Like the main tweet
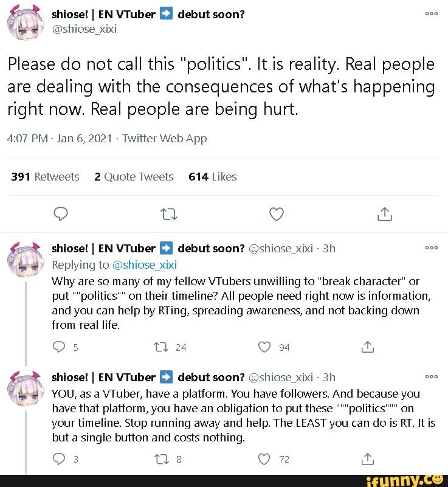Image resolution: width=448 pixels, height=487 pixels. click(x=277, y=214)
